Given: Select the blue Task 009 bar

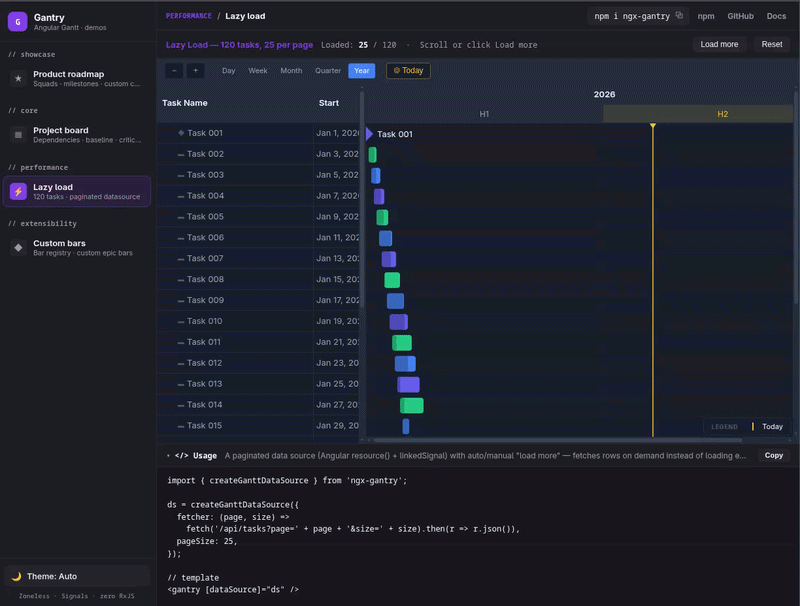Looking at the screenshot, I should point(395,301).
